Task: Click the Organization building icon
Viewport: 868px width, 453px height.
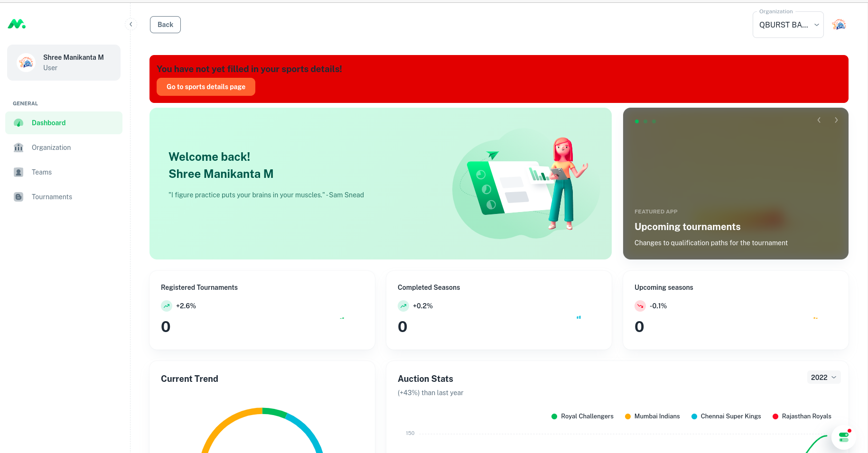Action: [x=19, y=148]
